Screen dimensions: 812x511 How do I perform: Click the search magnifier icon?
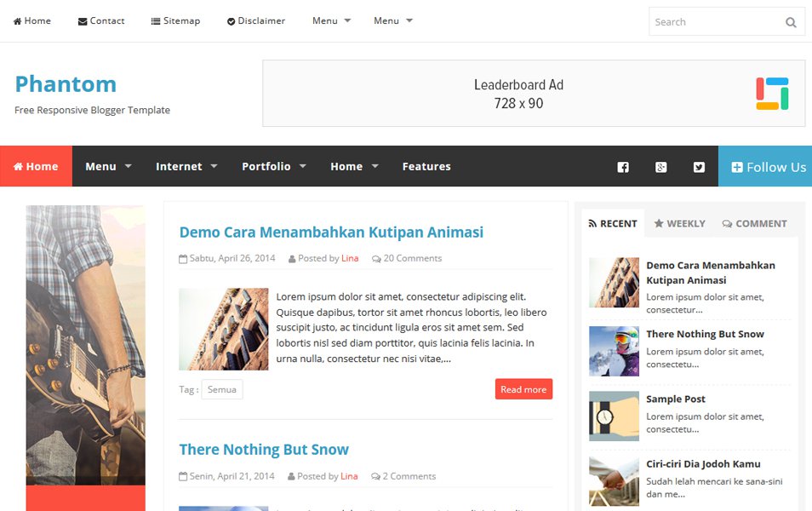coord(791,22)
